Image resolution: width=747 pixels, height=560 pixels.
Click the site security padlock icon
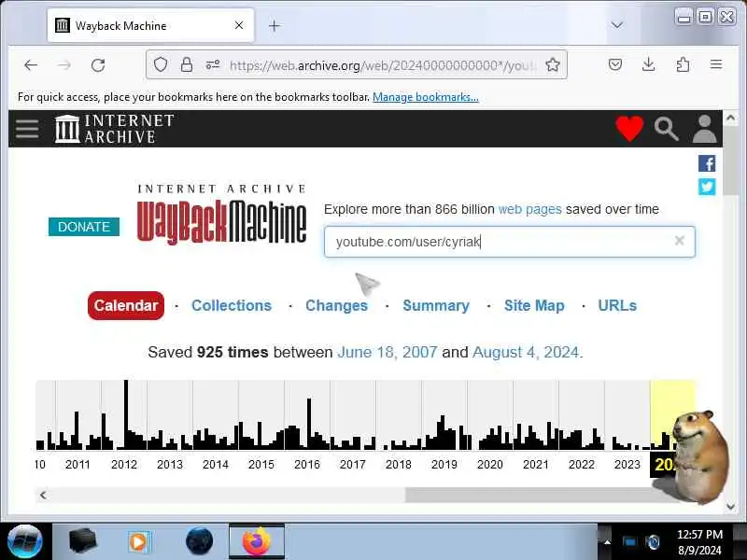[187, 64]
